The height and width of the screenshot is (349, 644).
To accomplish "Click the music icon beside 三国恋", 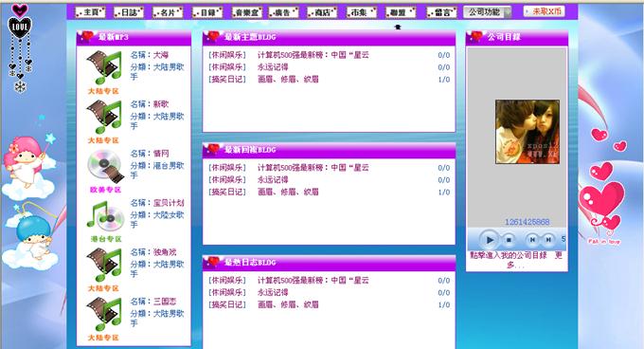I will [104, 314].
